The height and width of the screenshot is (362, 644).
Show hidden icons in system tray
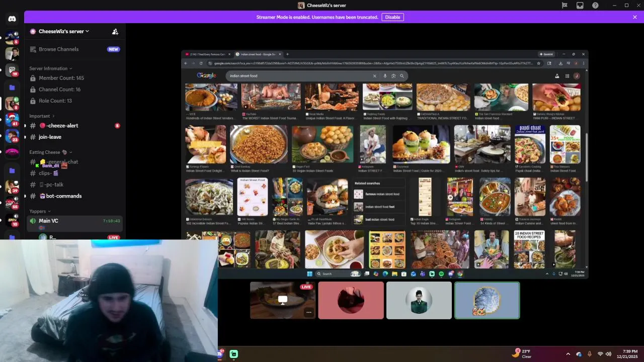tap(568, 354)
